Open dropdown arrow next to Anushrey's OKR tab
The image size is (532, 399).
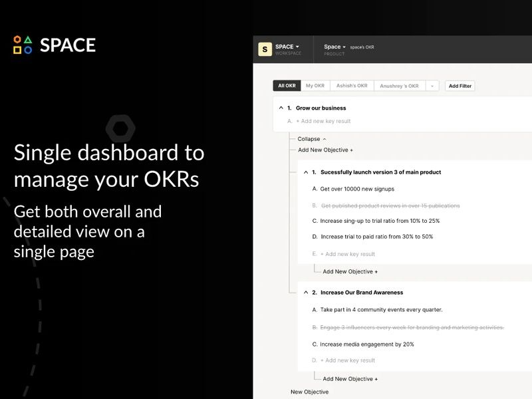pyautogui.click(x=432, y=86)
